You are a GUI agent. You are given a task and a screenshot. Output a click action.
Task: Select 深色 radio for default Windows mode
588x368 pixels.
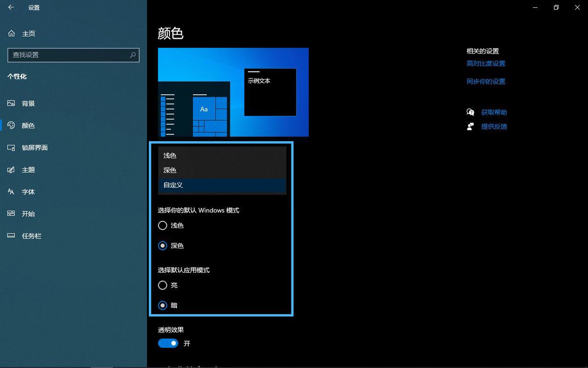click(163, 246)
